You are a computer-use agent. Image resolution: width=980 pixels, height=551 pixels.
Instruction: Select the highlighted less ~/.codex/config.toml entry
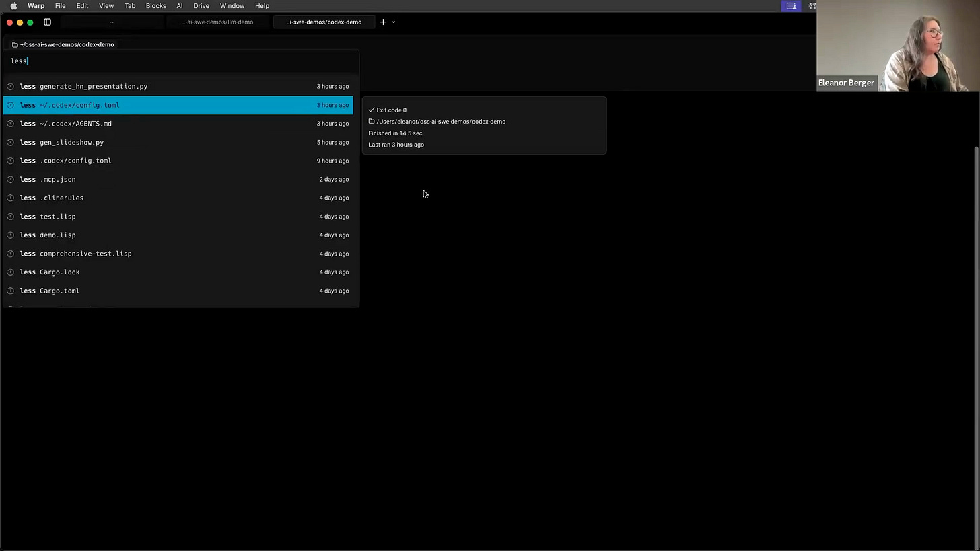[x=178, y=105]
